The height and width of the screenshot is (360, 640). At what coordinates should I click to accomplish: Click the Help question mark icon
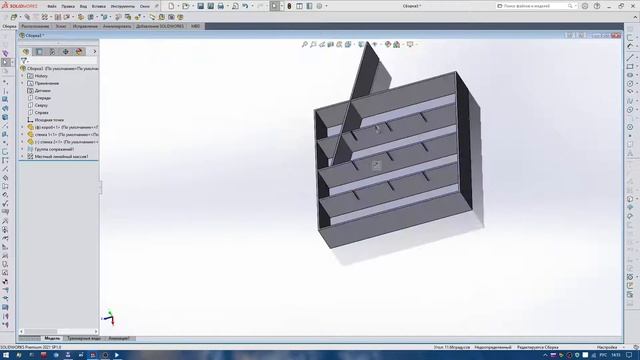(597, 6)
